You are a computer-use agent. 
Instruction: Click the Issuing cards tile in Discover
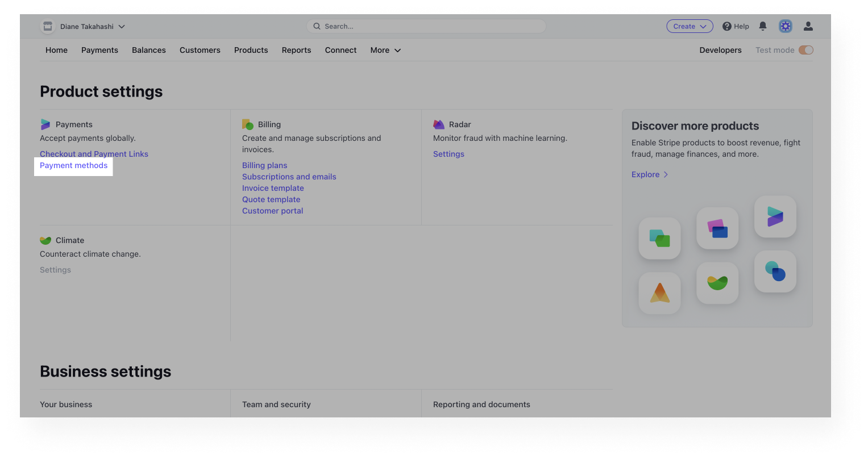(717, 228)
